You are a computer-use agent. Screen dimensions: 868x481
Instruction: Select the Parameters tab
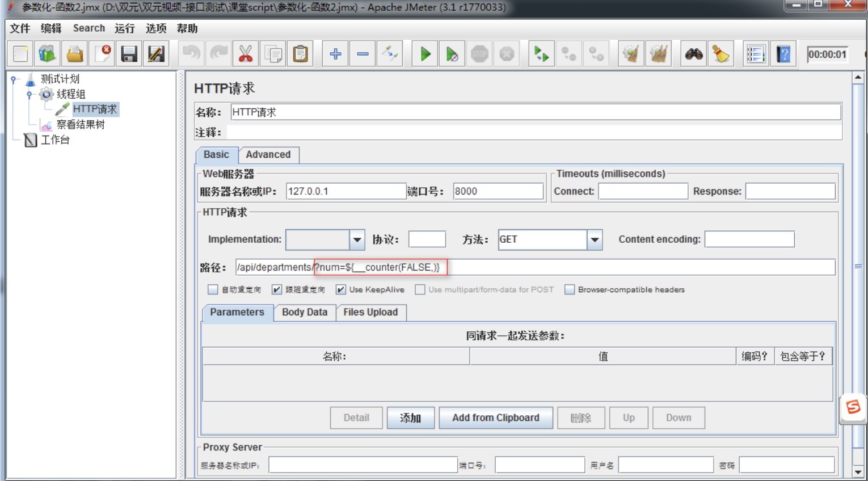[x=237, y=312]
